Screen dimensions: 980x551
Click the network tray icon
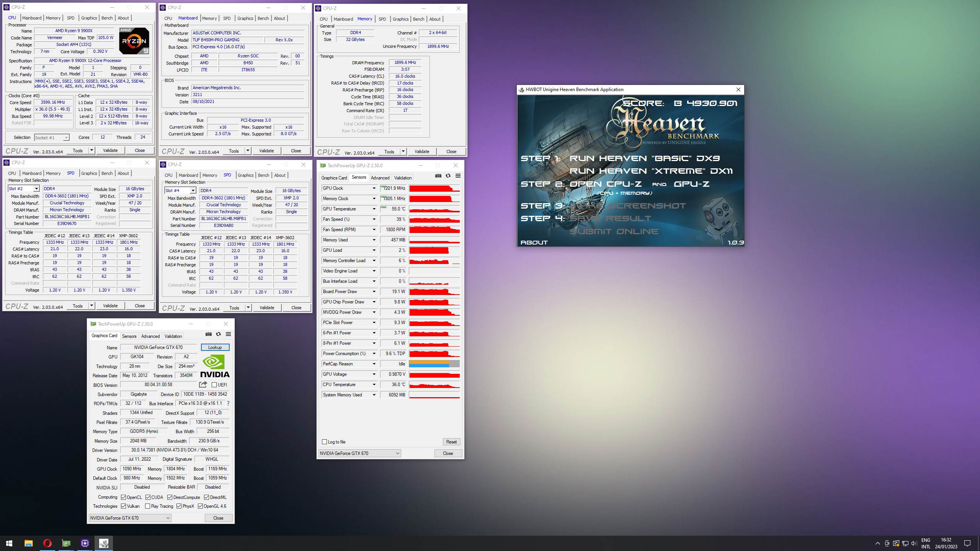[x=905, y=543]
